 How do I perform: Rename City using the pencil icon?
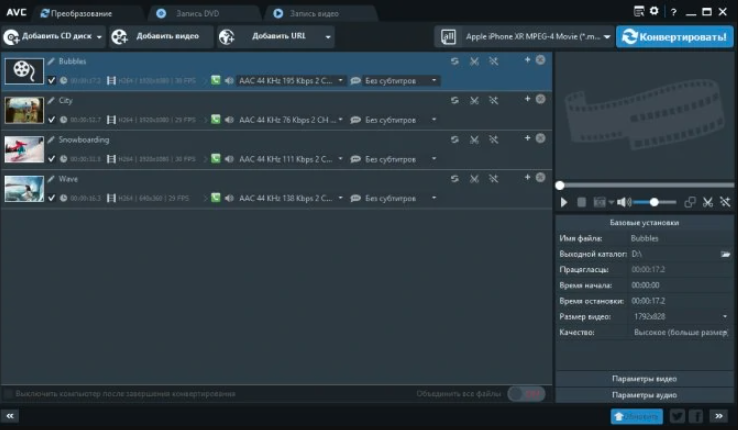click(x=51, y=100)
